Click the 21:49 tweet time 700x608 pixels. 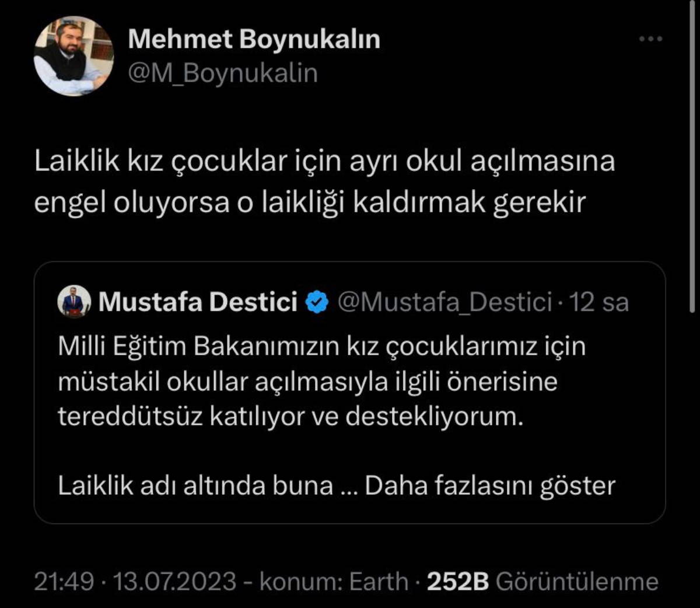pos(64,581)
